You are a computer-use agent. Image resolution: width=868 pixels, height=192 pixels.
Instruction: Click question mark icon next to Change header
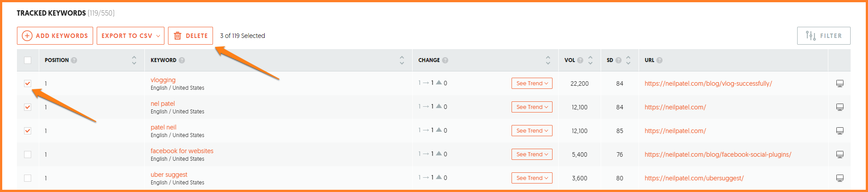click(x=445, y=60)
